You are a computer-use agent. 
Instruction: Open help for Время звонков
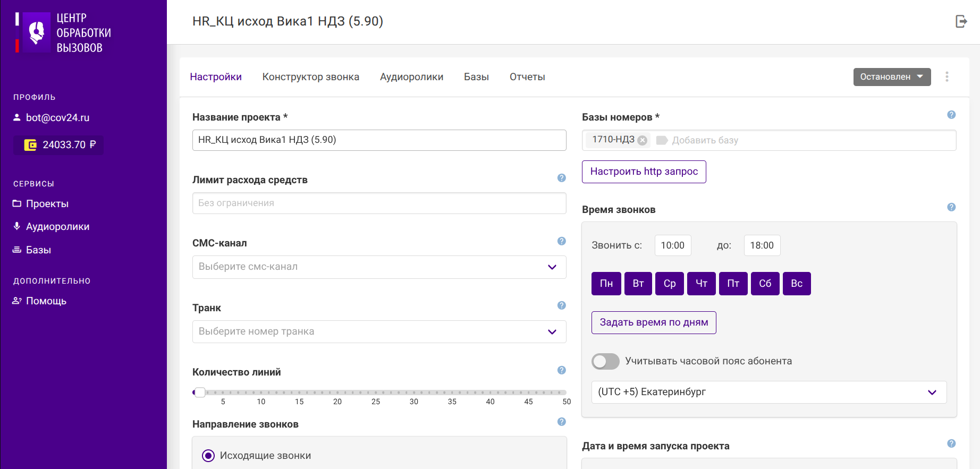click(x=951, y=207)
